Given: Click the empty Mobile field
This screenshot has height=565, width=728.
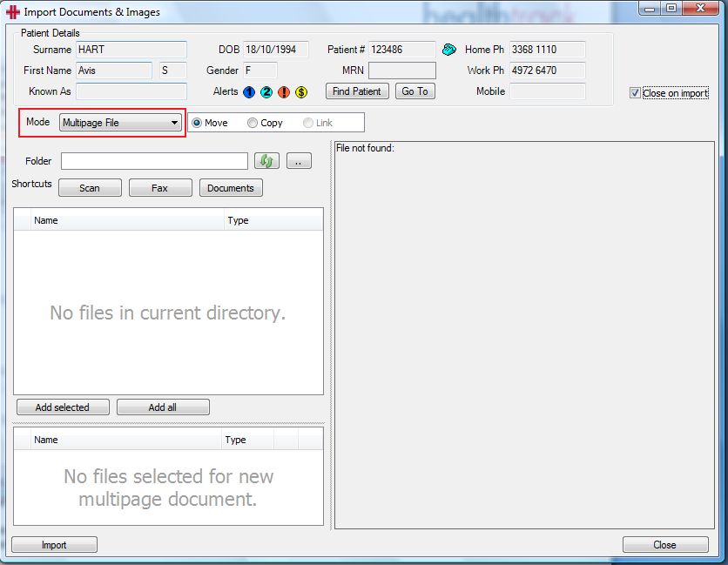Looking at the screenshot, I should pyautogui.click(x=548, y=91).
